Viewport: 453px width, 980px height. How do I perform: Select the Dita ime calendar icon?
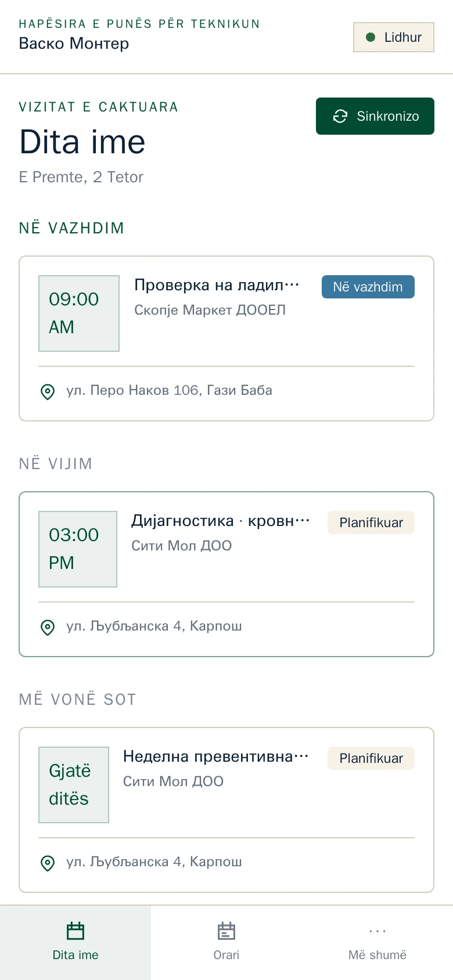click(75, 931)
